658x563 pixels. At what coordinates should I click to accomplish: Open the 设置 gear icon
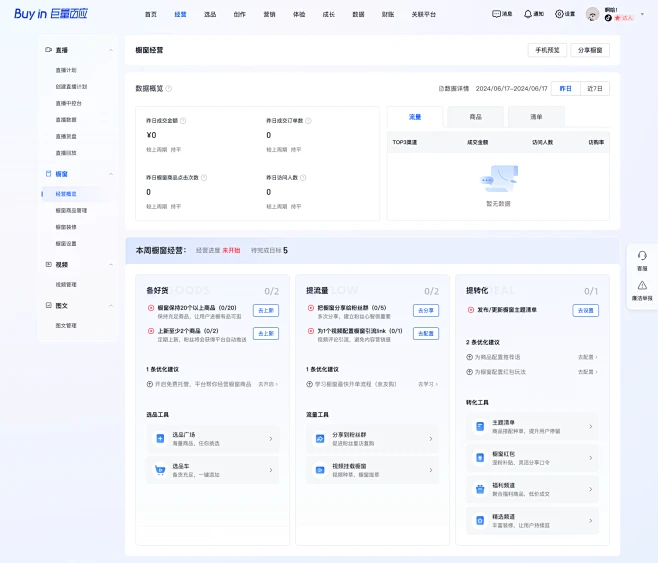[x=559, y=14]
